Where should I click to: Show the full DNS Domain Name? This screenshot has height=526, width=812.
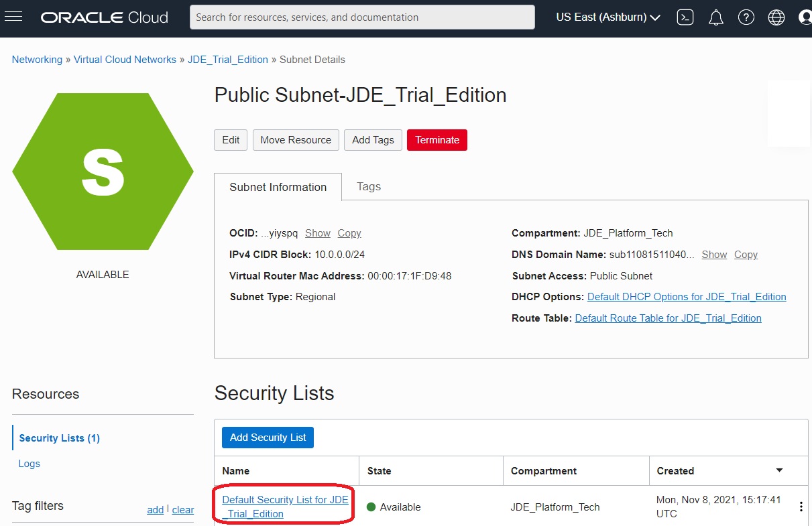(x=713, y=255)
